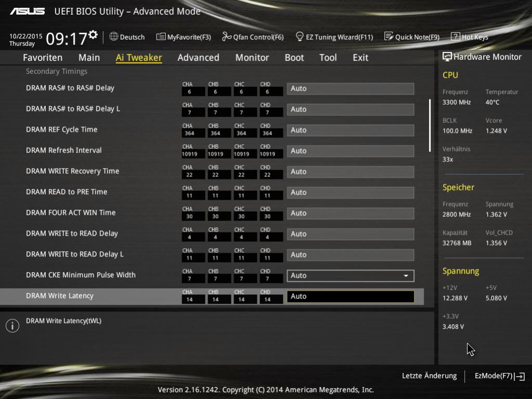Screen dimensions: 532x399
Task: Select the DRAM REF Cycle Time label
Action: 62,130
